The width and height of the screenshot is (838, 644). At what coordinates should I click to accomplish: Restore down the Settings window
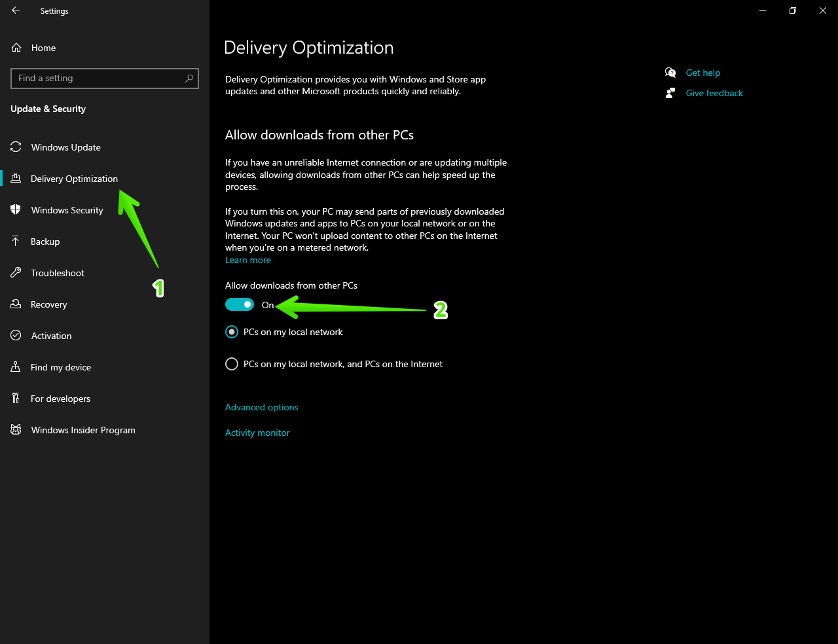tap(793, 10)
